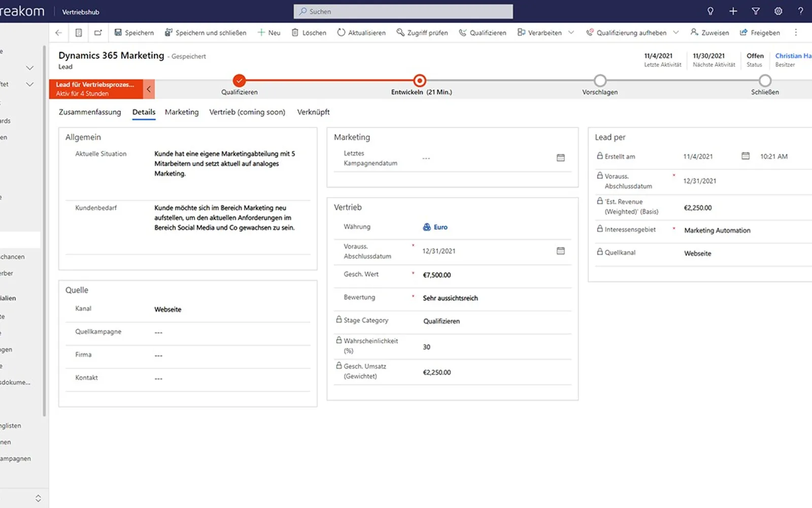Image resolution: width=812 pixels, height=508 pixels.
Task: Select the Vorschlagen stage circle
Action: (x=600, y=80)
